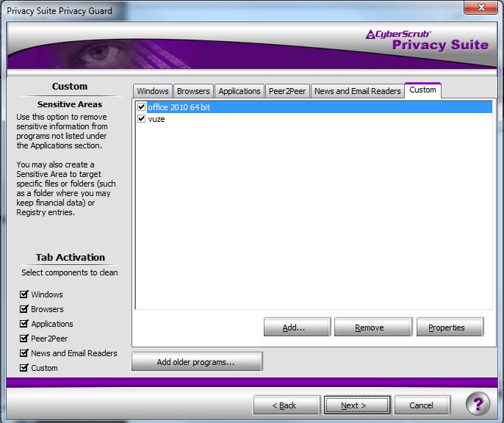The image size is (504, 423).
Task: Uncheck the vuze item checkbox
Action: click(x=141, y=119)
